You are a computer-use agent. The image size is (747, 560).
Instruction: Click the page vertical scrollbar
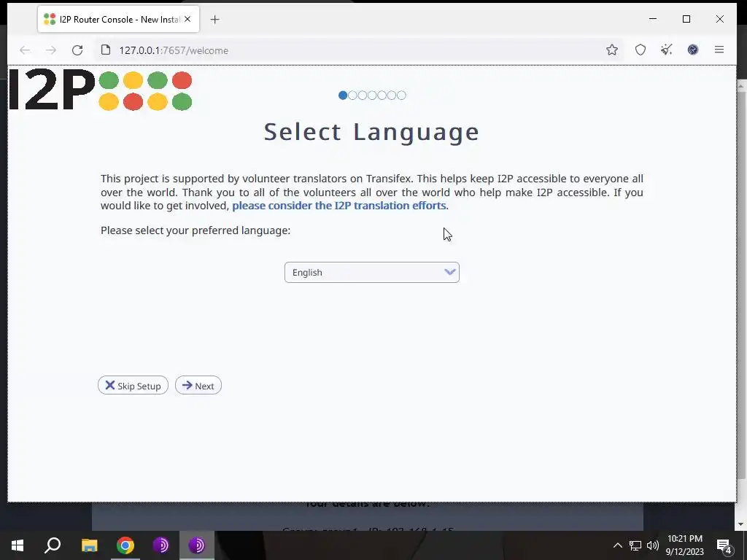[741, 285]
